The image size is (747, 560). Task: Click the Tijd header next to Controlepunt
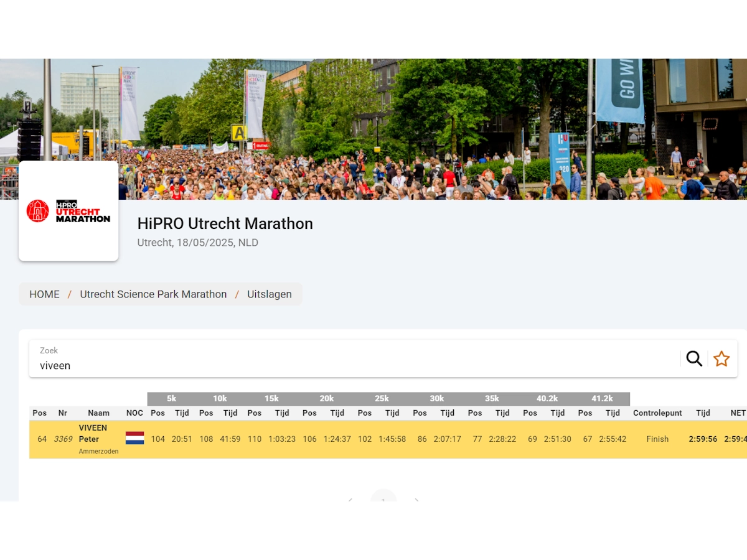coord(703,413)
